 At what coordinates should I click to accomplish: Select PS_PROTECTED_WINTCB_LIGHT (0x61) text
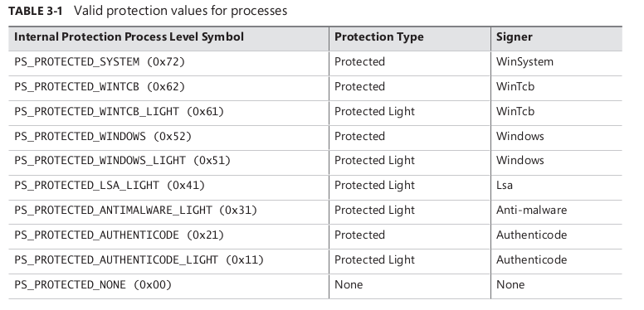120,112
